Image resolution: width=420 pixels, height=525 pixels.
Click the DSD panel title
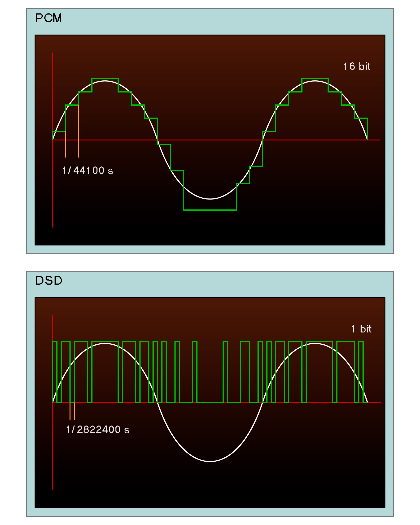pyautogui.click(x=49, y=281)
